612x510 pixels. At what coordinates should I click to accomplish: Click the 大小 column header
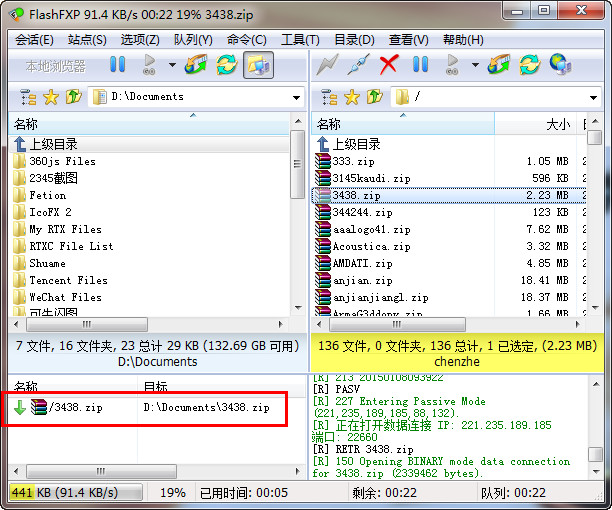[x=557, y=124]
